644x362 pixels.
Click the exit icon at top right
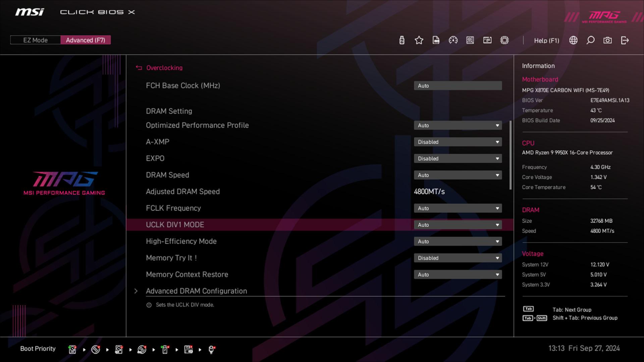click(625, 40)
